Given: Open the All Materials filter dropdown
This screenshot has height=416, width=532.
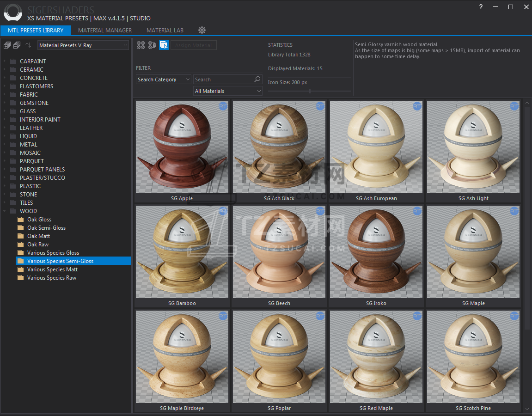Looking at the screenshot, I should (x=227, y=91).
